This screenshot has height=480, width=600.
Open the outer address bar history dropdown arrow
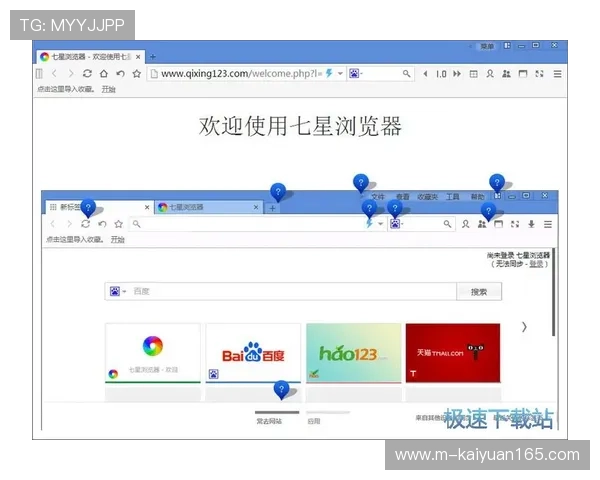340,73
